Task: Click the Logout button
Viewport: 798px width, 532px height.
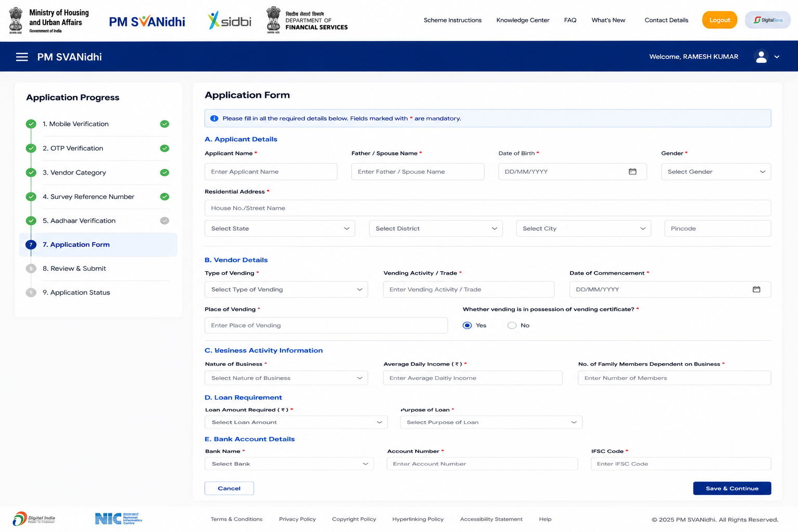Action: tap(720, 20)
